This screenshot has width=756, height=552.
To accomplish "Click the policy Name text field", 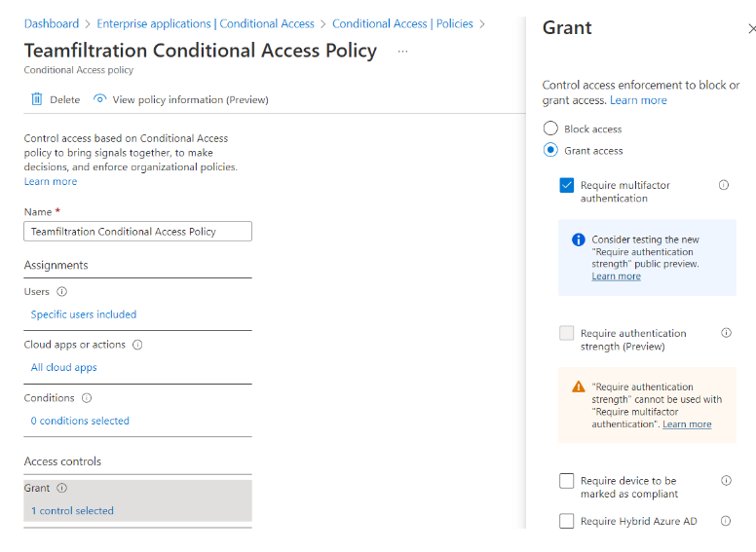I will pos(137,232).
